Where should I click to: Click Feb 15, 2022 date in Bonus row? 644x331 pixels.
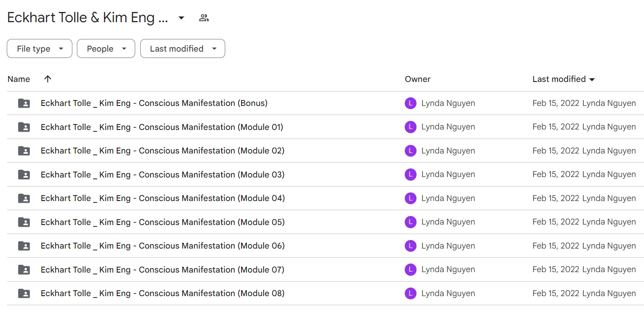(x=556, y=103)
